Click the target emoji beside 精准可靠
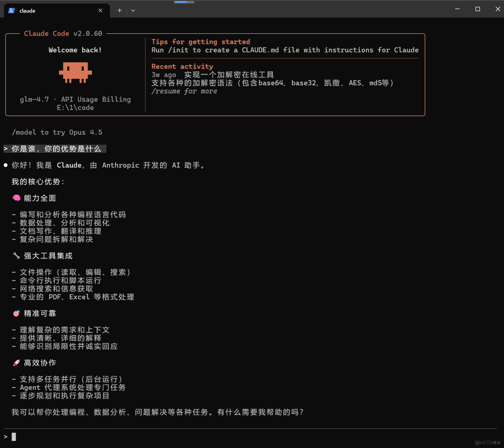The image size is (504, 448). tap(16, 313)
